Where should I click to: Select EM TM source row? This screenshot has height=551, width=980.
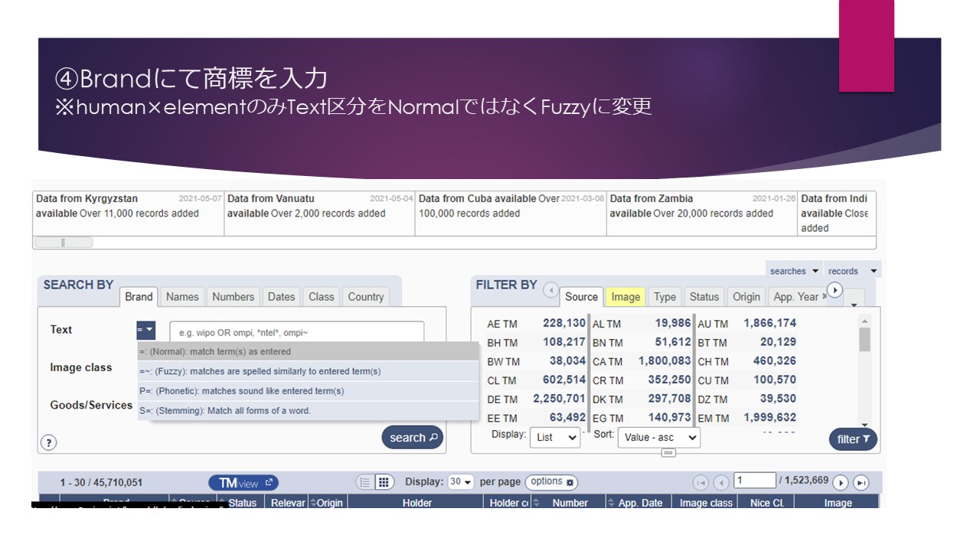click(747, 418)
